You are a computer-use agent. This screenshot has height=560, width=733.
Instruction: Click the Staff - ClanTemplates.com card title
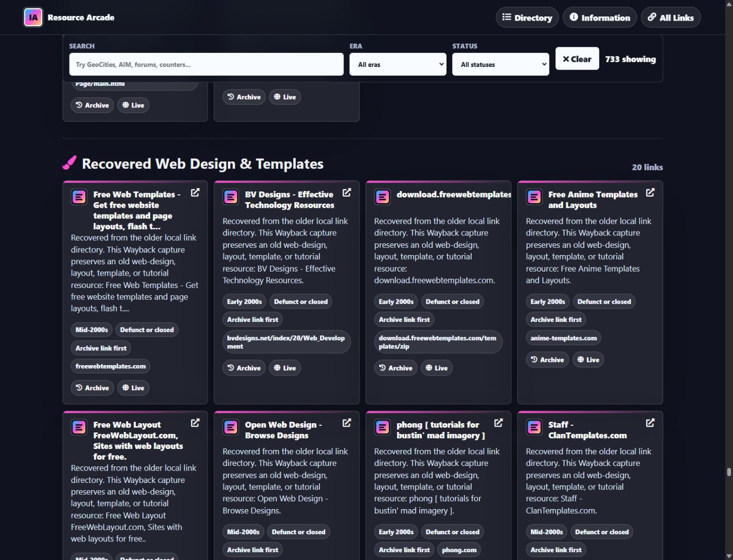(x=587, y=430)
